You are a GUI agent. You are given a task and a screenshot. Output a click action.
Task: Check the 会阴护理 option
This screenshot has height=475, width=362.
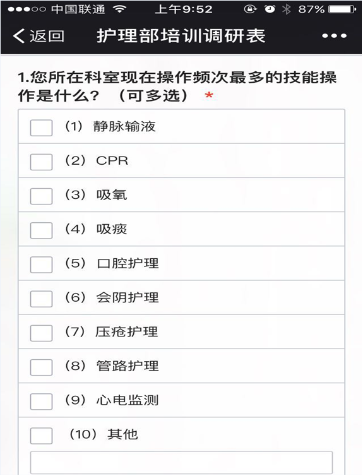(x=41, y=299)
